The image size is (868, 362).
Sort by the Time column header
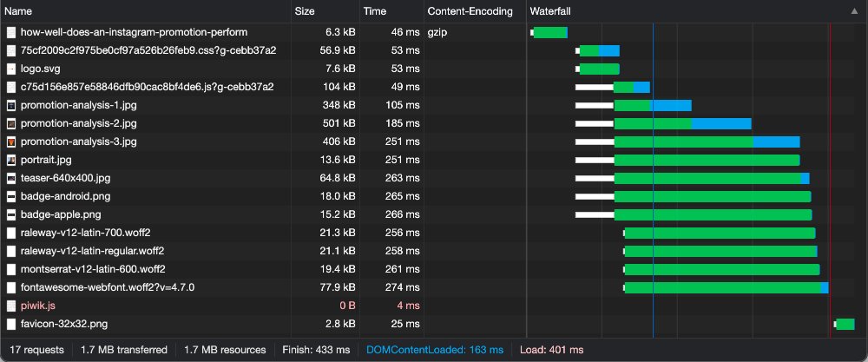click(x=375, y=11)
